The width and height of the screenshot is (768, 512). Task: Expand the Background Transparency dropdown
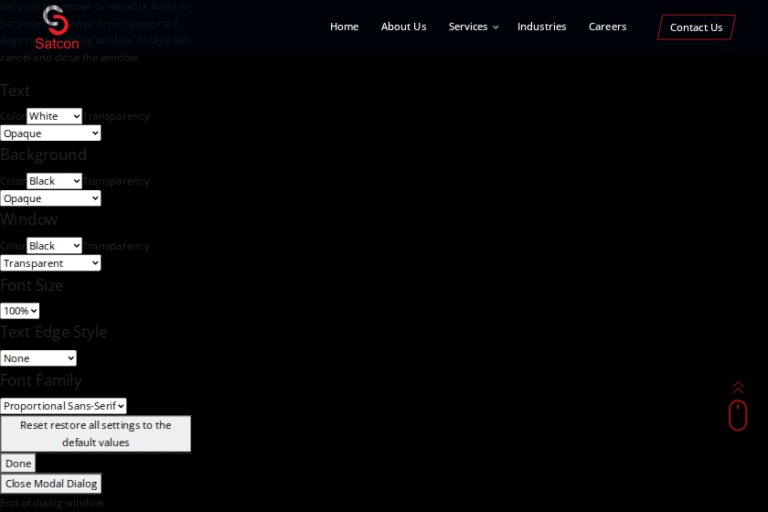pyautogui.click(x=51, y=198)
